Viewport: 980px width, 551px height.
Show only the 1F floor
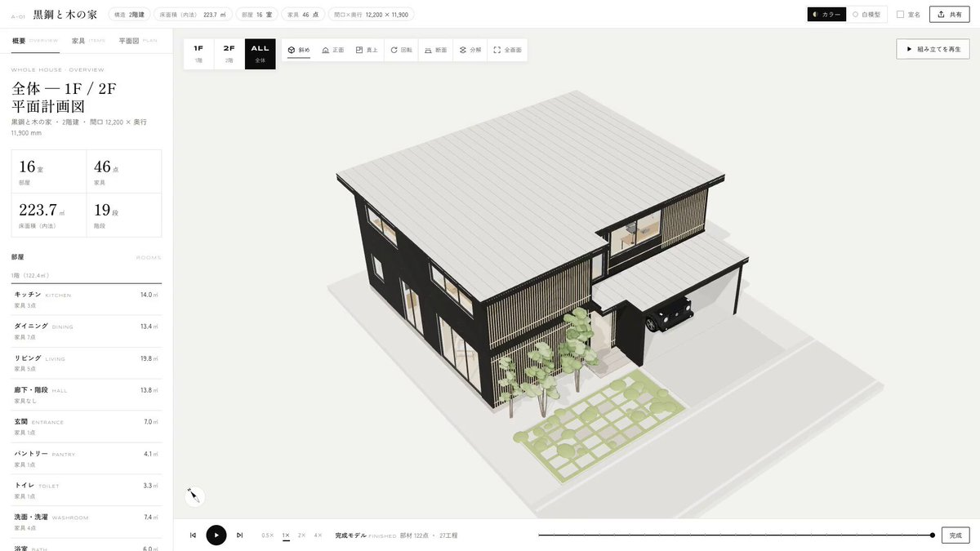coord(198,54)
